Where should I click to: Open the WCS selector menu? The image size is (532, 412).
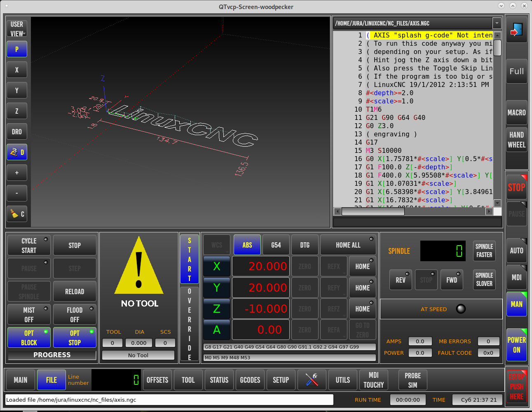[217, 245]
